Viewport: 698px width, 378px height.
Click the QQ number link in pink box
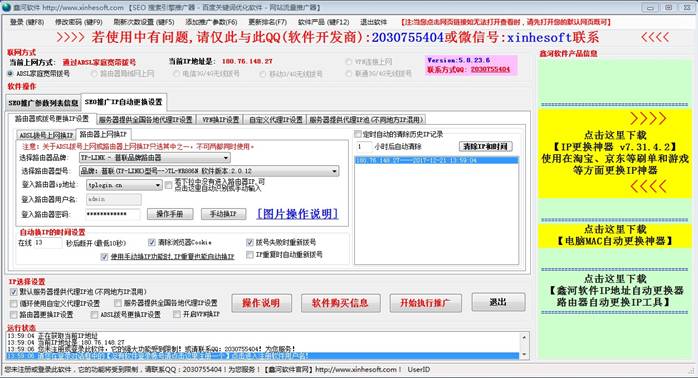[x=490, y=69]
